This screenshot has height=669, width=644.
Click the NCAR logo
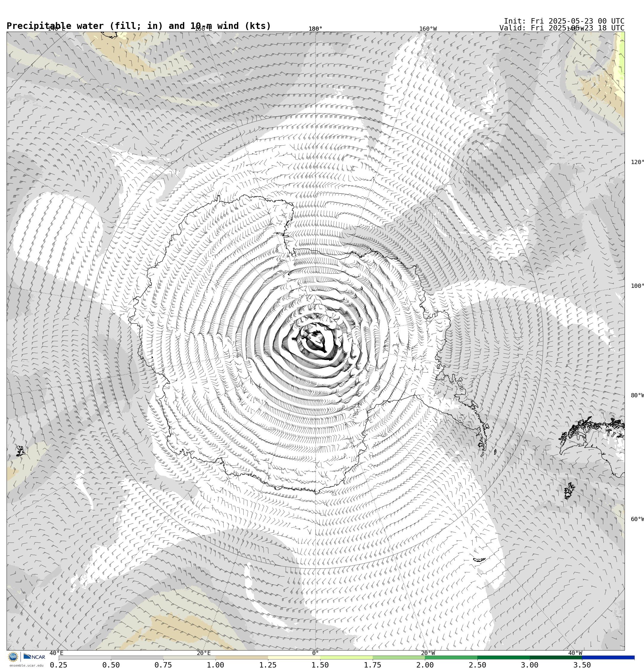pos(34,656)
